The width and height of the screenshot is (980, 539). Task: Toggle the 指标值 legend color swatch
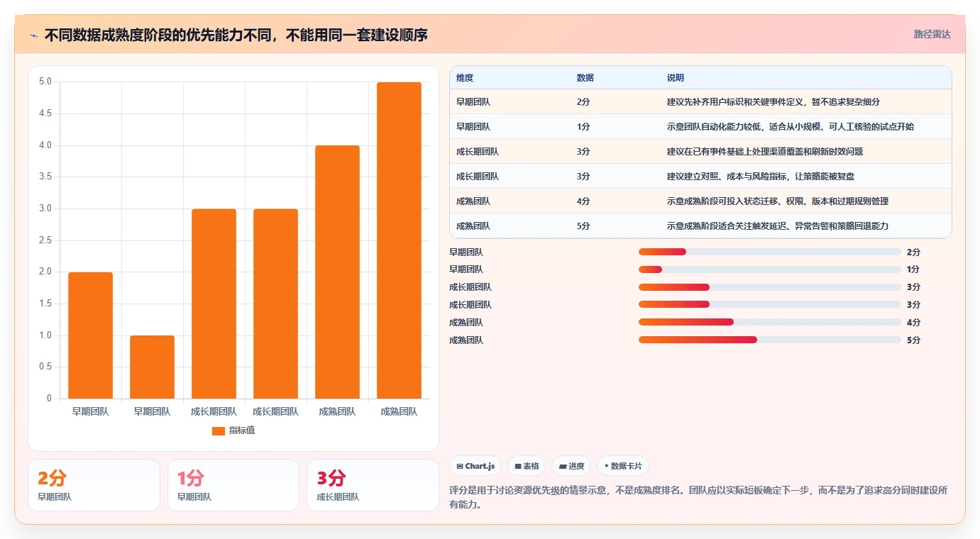coord(219,430)
